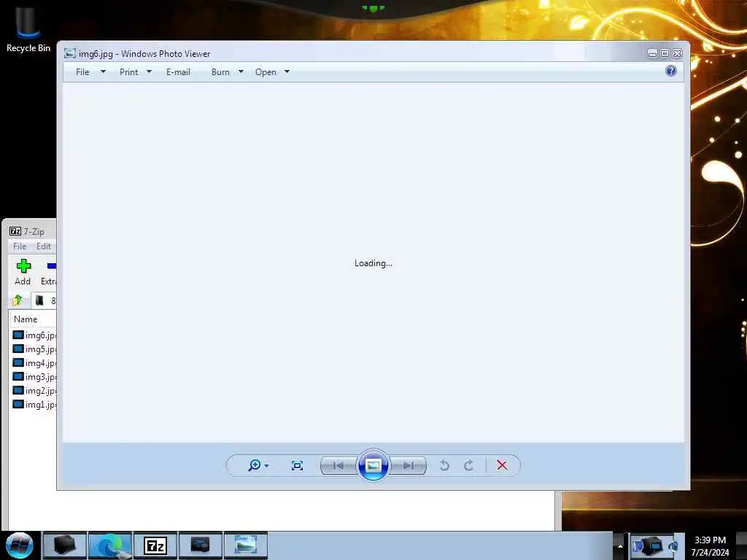
Task: Click the first black taskbar icon
Action: point(65,545)
